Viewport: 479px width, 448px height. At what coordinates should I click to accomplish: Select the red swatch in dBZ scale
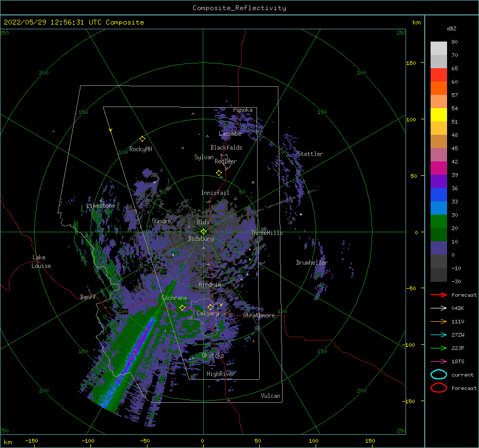[x=439, y=75]
